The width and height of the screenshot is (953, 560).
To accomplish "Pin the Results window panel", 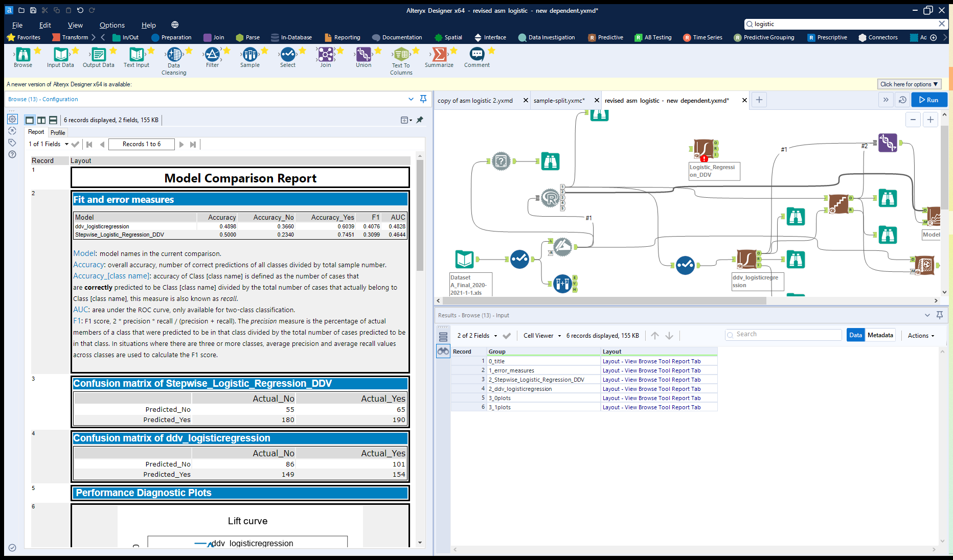I will [939, 315].
